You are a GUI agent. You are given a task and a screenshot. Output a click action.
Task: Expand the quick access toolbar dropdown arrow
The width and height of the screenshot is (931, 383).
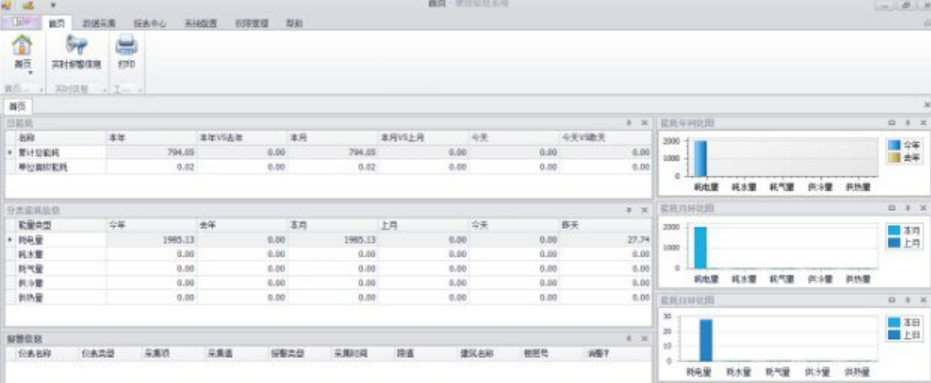click(53, 5)
